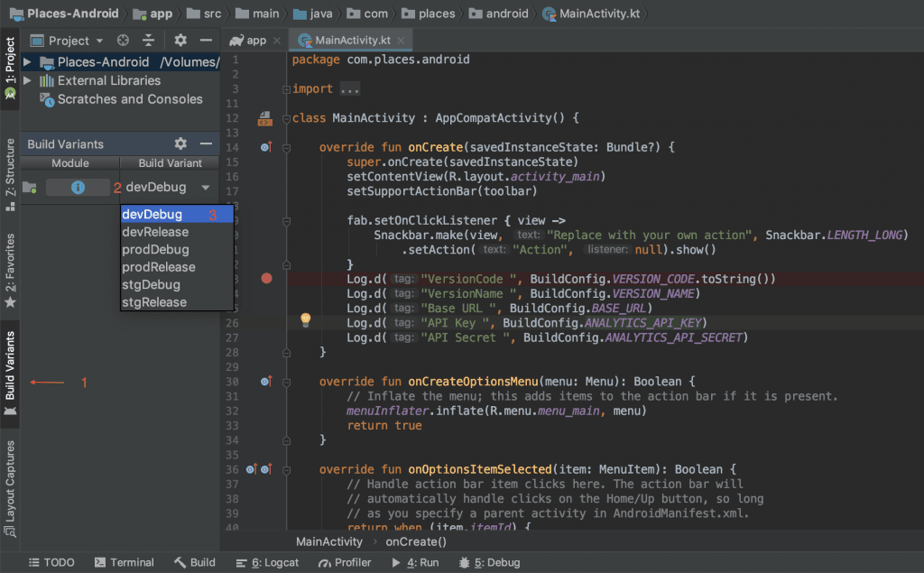
Task: Click the module info icon in Build Variants
Action: [78, 188]
